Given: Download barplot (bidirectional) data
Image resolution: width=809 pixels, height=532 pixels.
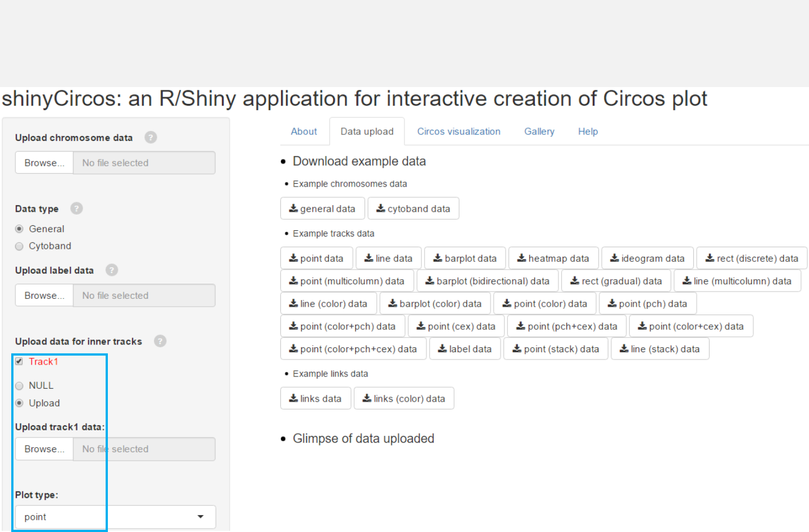Looking at the screenshot, I should 488,281.
